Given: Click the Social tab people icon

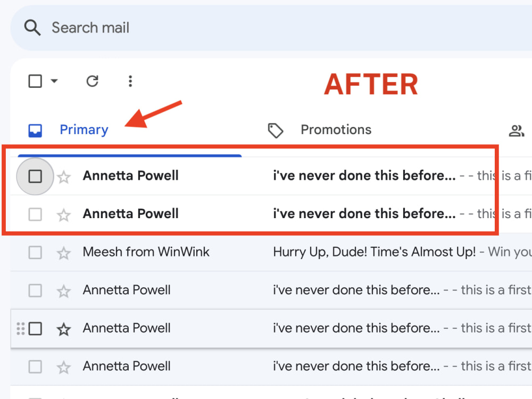Looking at the screenshot, I should click(517, 129).
